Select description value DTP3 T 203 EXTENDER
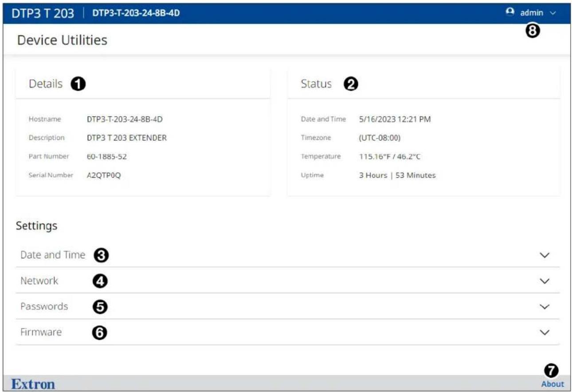Image resolution: width=572 pixels, height=392 pixels. tap(127, 138)
